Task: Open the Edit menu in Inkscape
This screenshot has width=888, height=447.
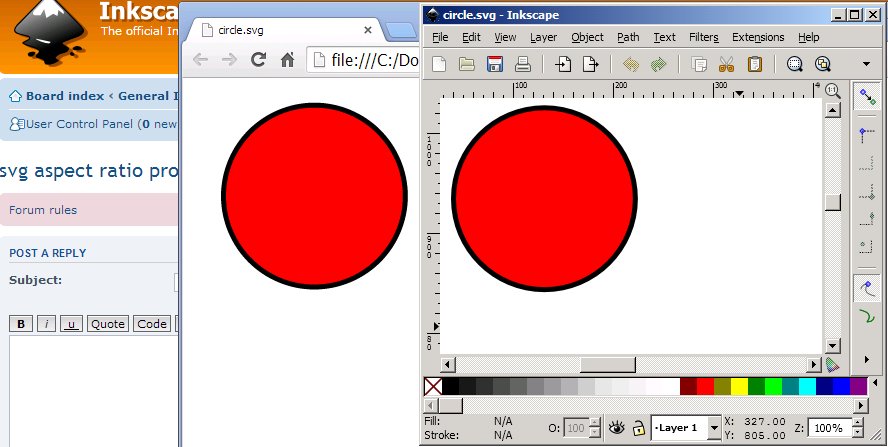Action: click(x=471, y=37)
